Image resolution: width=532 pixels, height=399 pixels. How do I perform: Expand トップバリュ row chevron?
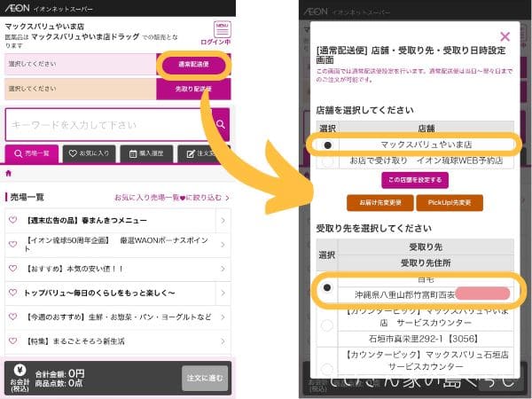click(223, 293)
